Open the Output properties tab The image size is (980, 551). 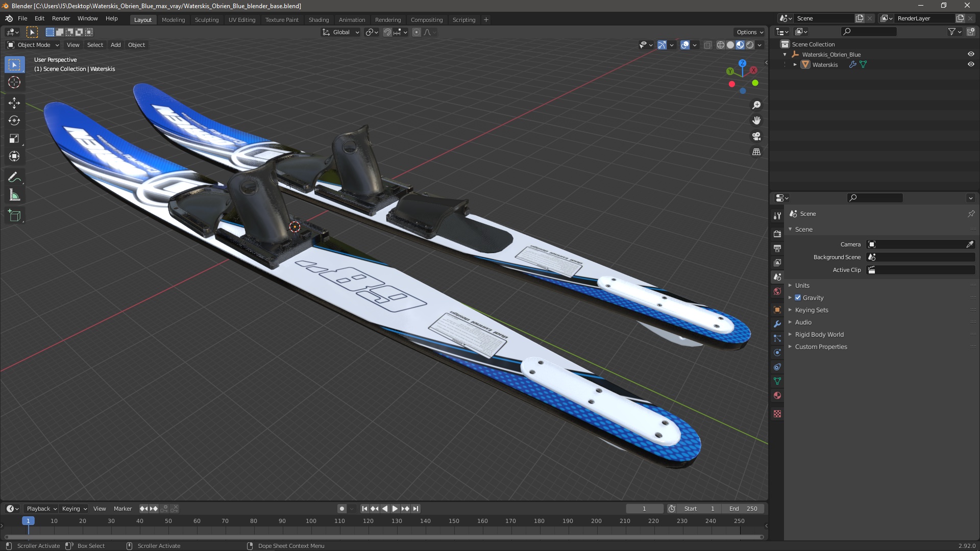(x=777, y=248)
